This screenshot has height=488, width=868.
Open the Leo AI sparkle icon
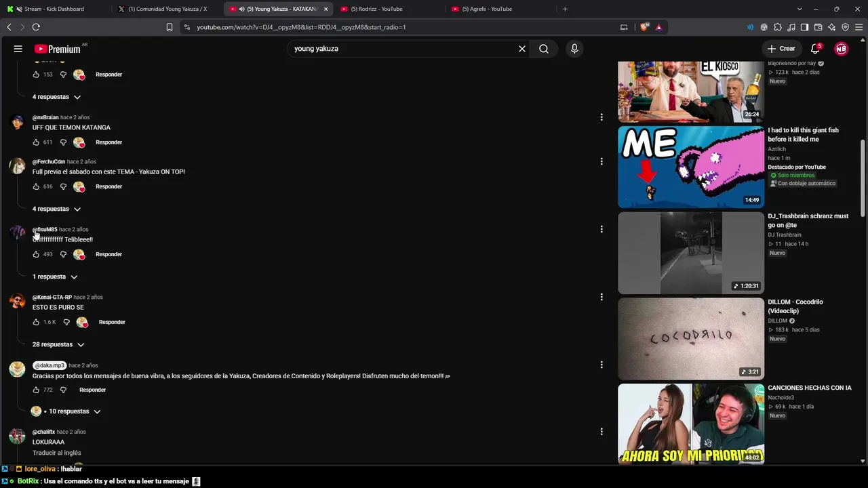click(x=831, y=27)
